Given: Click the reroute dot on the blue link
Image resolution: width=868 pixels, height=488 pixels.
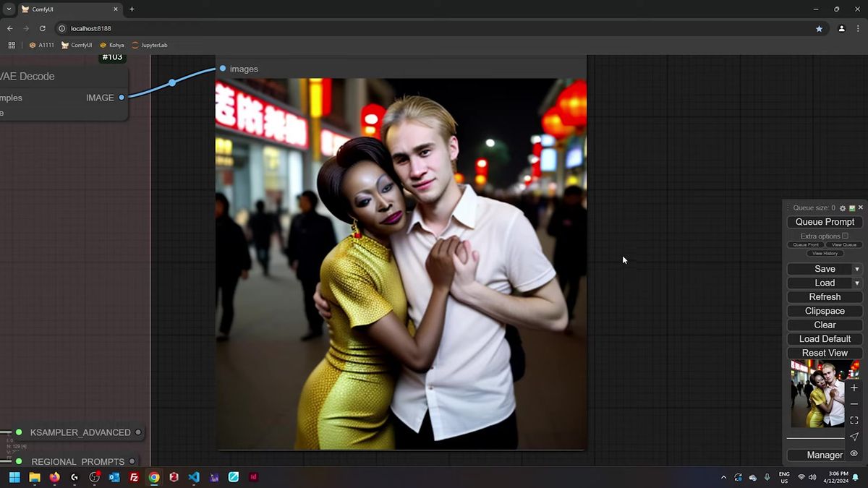Looking at the screenshot, I should coord(172,83).
